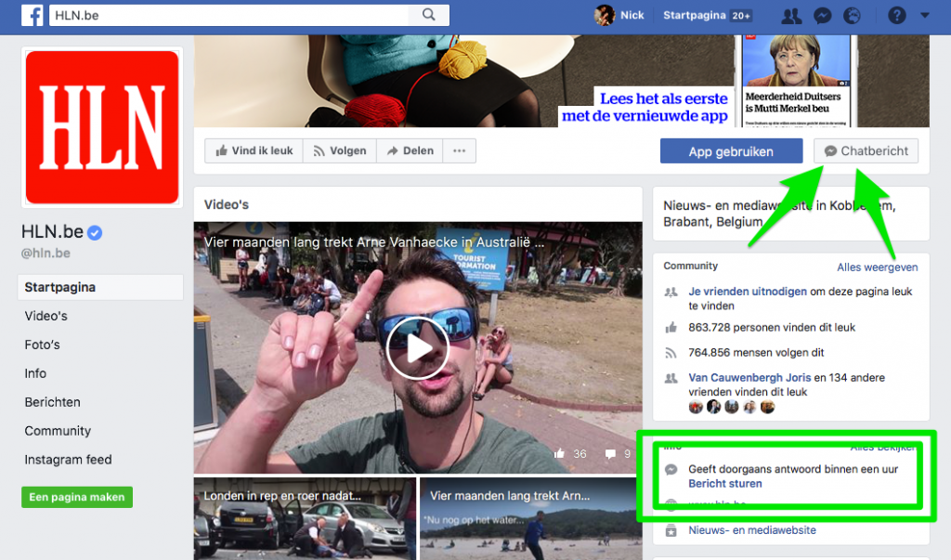Click Je vrienden uitnodigen link

pos(748,292)
